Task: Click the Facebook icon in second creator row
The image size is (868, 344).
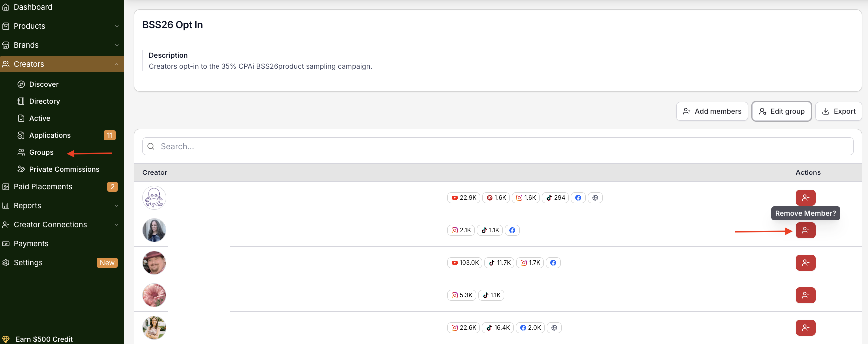Action: pos(512,230)
